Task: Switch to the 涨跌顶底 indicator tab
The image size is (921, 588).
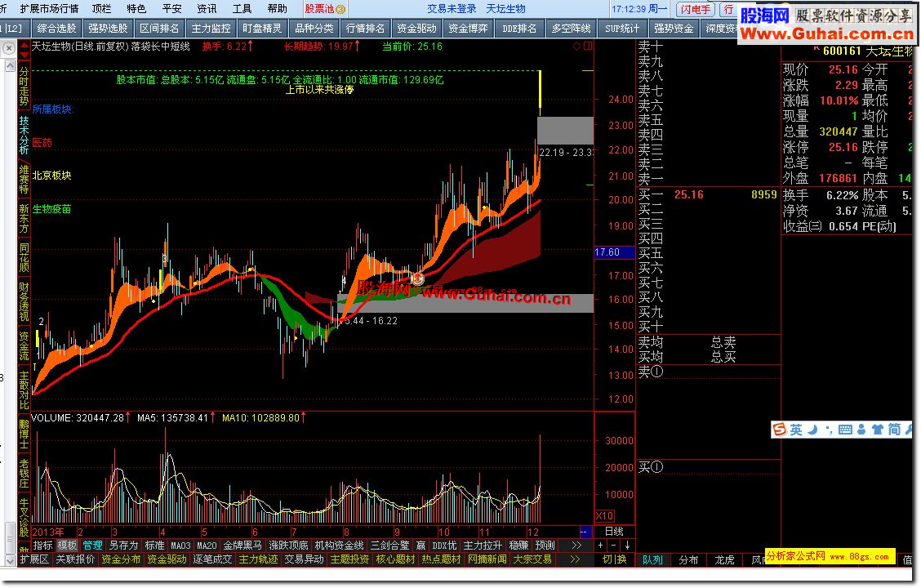Action: coord(288,545)
